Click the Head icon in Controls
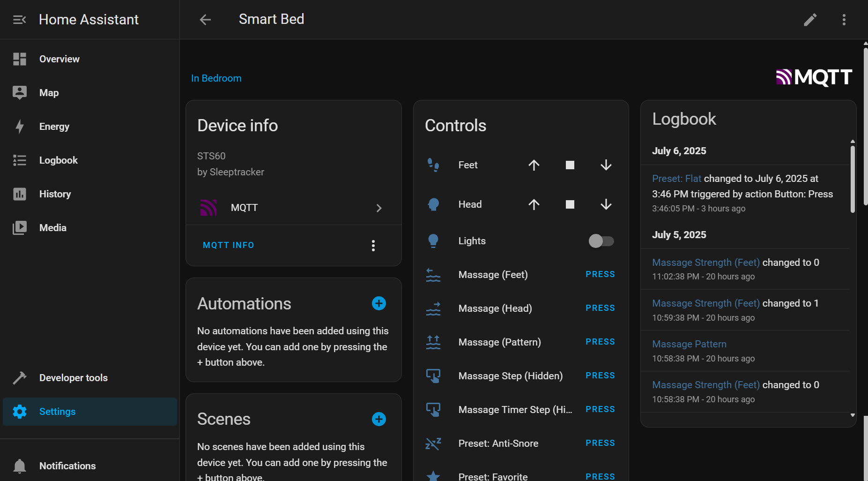The width and height of the screenshot is (868, 481). point(433,204)
